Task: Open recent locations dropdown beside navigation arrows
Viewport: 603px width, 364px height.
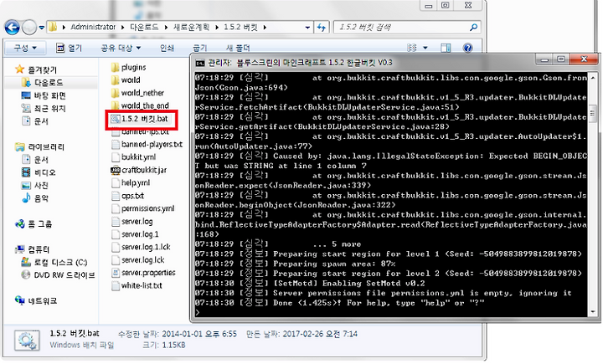Action: (x=42, y=28)
